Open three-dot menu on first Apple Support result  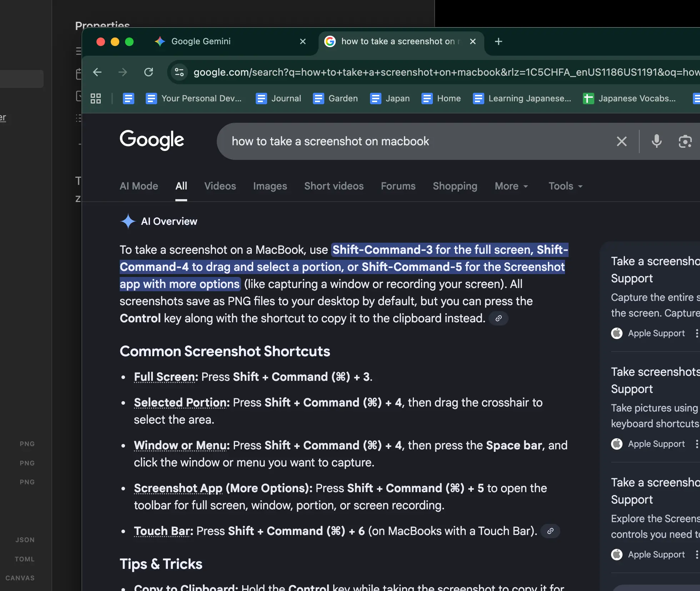pyautogui.click(x=696, y=333)
